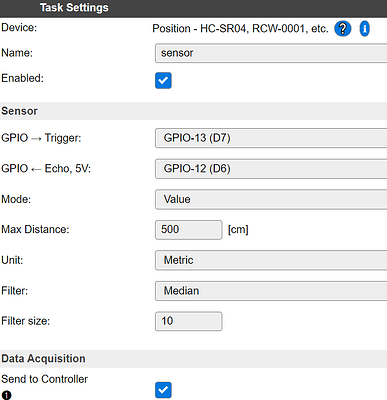Click the Max Distance label
Image resolution: width=387 pixels, height=400 pixels.
35,229
